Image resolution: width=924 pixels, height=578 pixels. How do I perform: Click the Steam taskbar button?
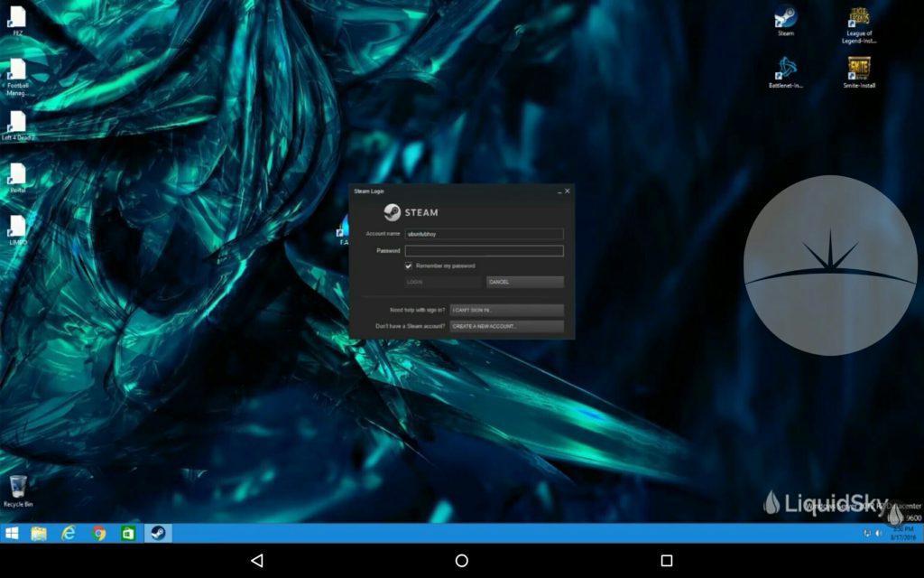(158, 533)
